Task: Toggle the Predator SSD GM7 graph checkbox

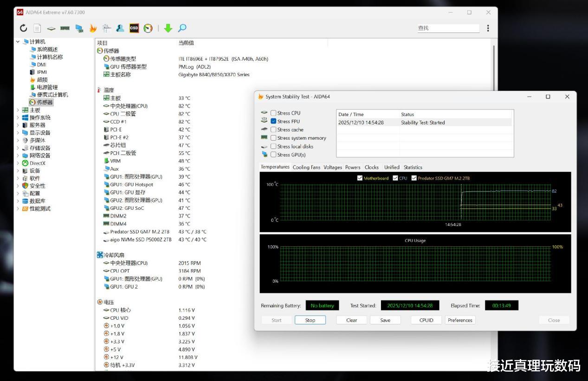Action: 414,178
